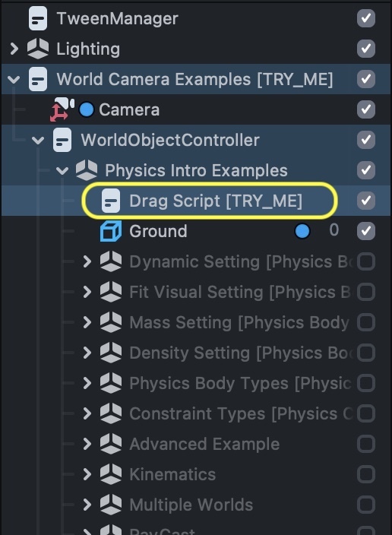Expand the Lighting tree item
The height and width of the screenshot is (535, 392).
pyautogui.click(x=14, y=49)
